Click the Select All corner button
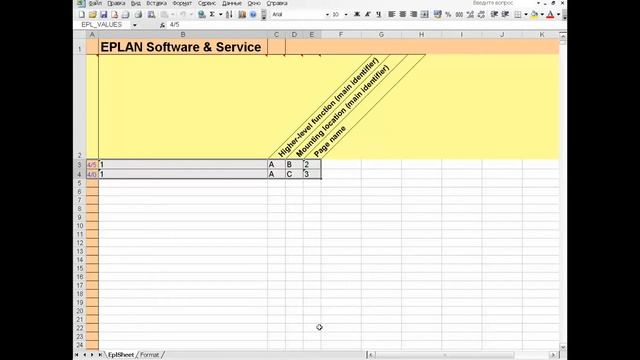Screen dimensions: 640x360 pyautogui.click(x=80, y=35)
